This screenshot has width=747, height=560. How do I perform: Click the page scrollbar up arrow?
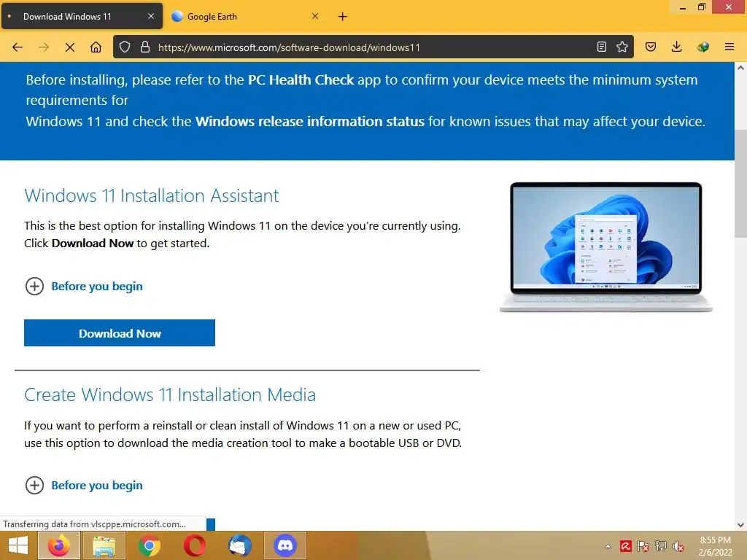(x=741, y=68)
